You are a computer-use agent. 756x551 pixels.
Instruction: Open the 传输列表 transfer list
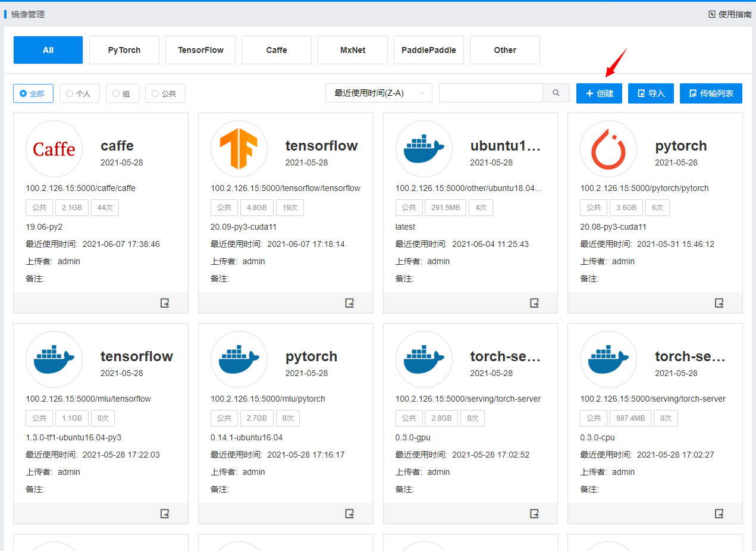click(x=711, y=93)
